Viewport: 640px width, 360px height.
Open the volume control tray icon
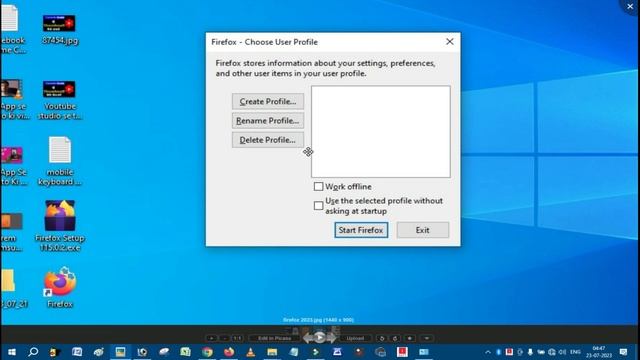562,352
